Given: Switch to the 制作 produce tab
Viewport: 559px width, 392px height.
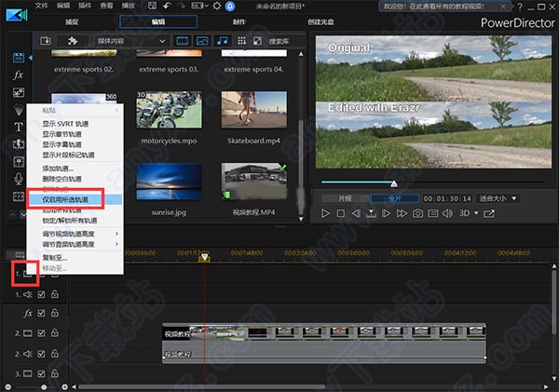Looking at the screenshot, I should point(239,21).
